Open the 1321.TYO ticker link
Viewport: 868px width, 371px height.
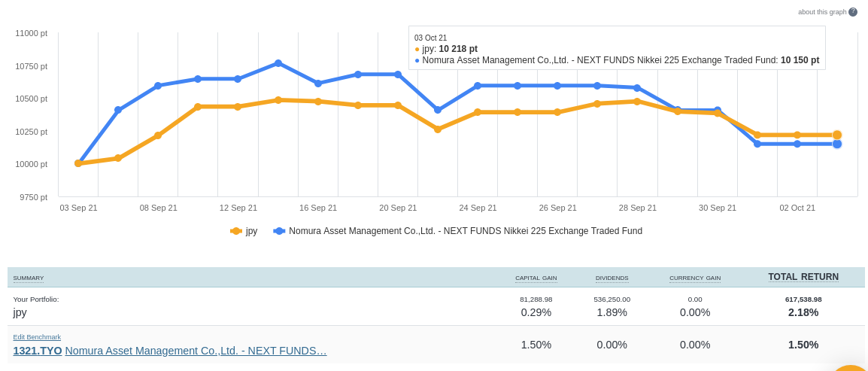[38, 351]
